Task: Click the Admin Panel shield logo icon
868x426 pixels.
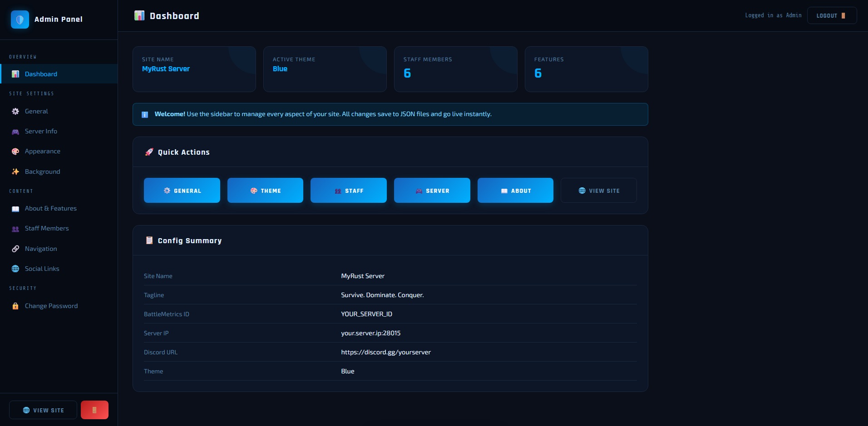Action: click(20, 20)
